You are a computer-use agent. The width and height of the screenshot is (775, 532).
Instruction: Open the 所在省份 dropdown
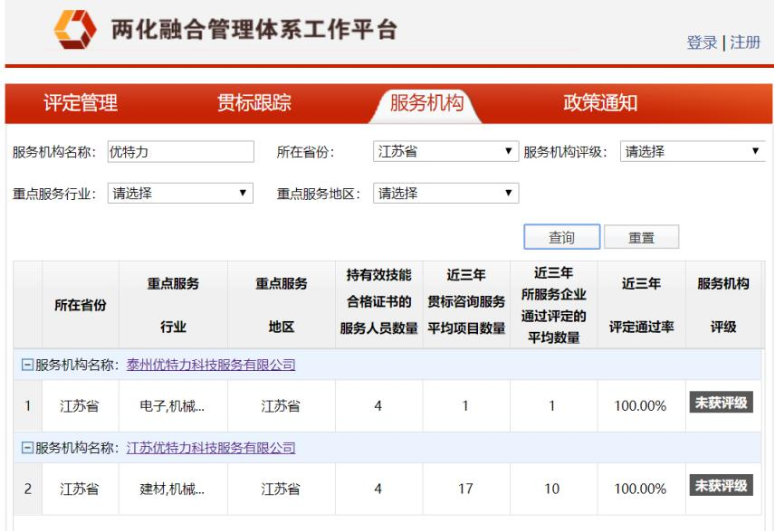(x=445, y=152)
